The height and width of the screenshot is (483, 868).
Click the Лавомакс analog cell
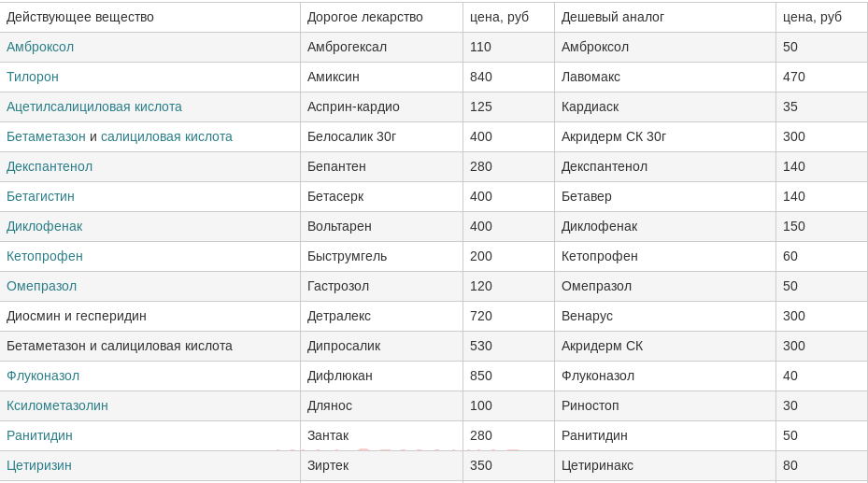point(665,77)
